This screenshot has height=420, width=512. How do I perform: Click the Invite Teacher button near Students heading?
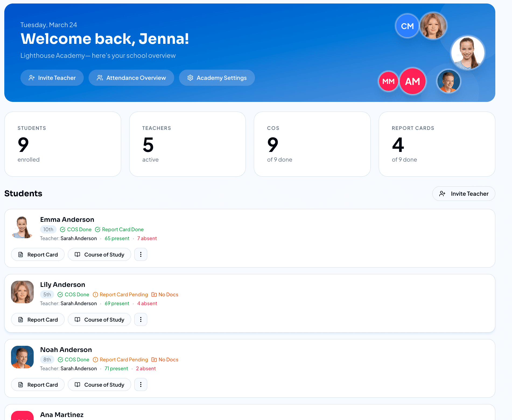click(464, 194)
